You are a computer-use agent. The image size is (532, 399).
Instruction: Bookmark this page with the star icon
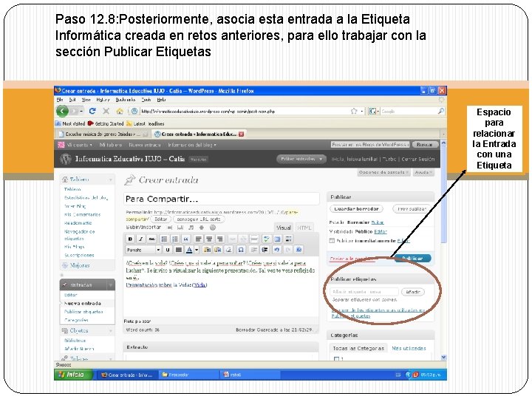click(354, 111)
